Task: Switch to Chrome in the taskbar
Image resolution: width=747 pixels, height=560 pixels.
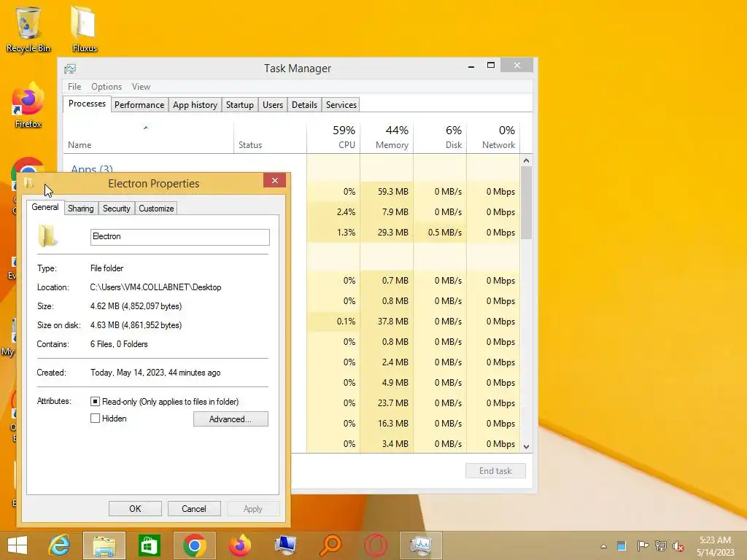Action: (194, 545)
